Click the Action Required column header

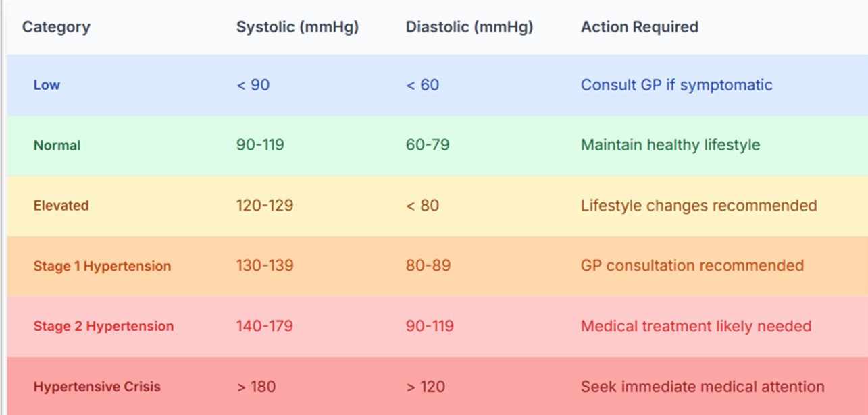click(640, 27)
